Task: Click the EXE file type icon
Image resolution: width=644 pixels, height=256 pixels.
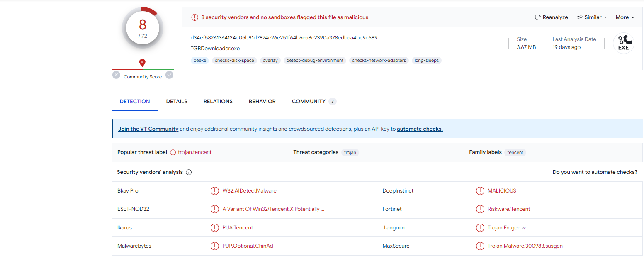Action: click(x=623, y=43)
